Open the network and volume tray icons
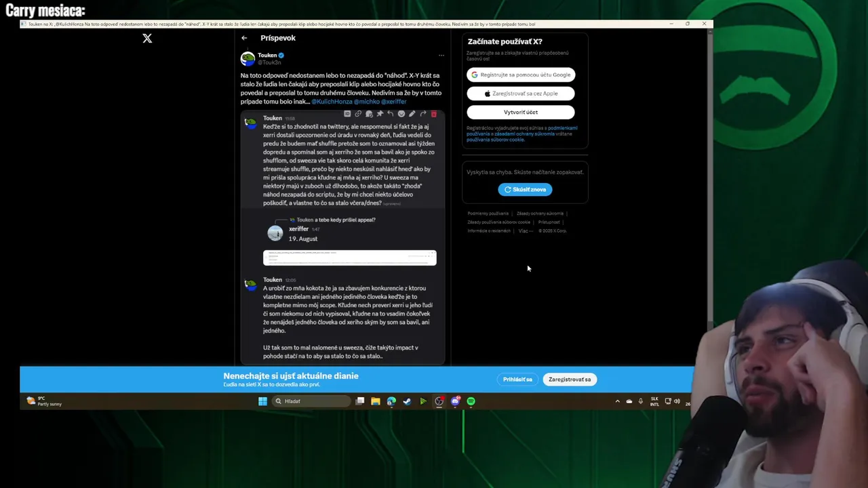868x488 pixels. tap(672, 401)
